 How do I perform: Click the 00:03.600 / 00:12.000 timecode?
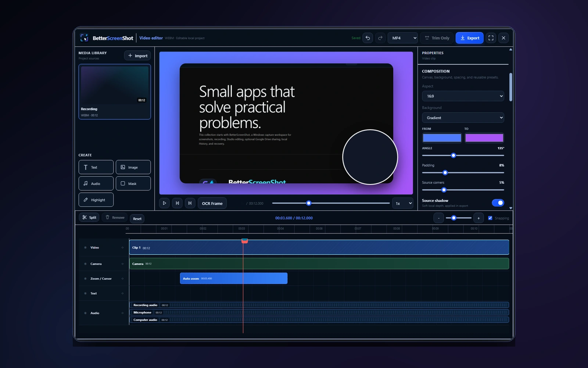pyautogui.click(x=294, y=218)
